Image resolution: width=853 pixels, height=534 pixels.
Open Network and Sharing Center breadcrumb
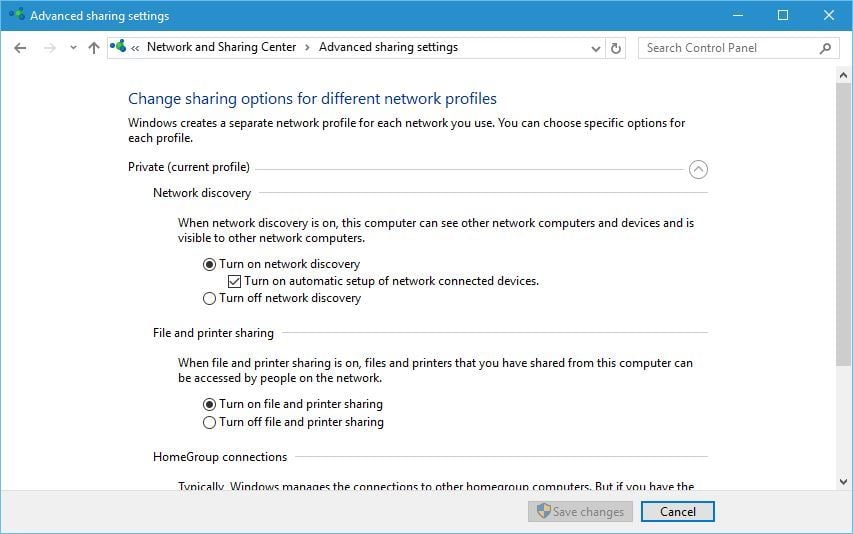click(x=221, y=47)
